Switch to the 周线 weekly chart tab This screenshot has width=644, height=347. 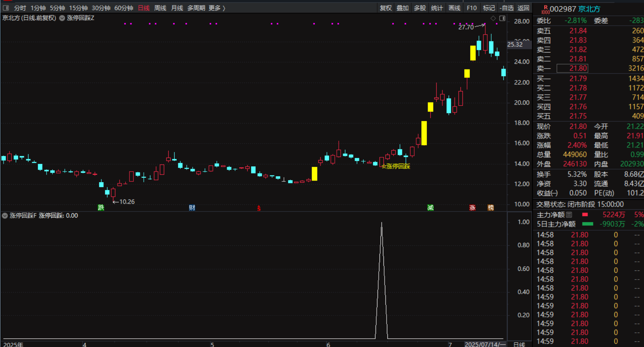click(x=160, y=8)
